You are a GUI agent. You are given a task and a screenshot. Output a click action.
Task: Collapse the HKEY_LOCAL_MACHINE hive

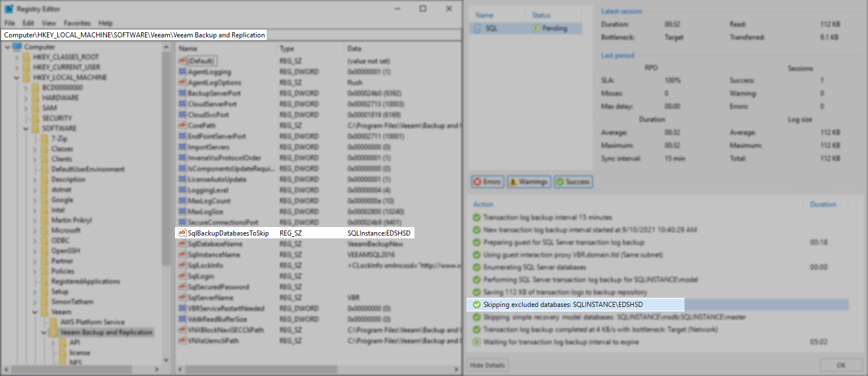(x=17, y=78)
